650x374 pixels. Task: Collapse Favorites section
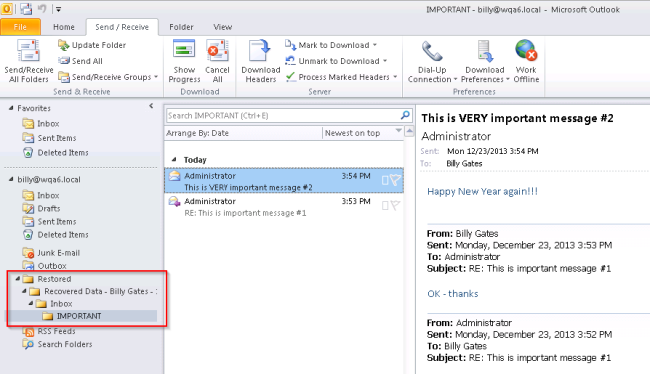[x=11, y=108]
